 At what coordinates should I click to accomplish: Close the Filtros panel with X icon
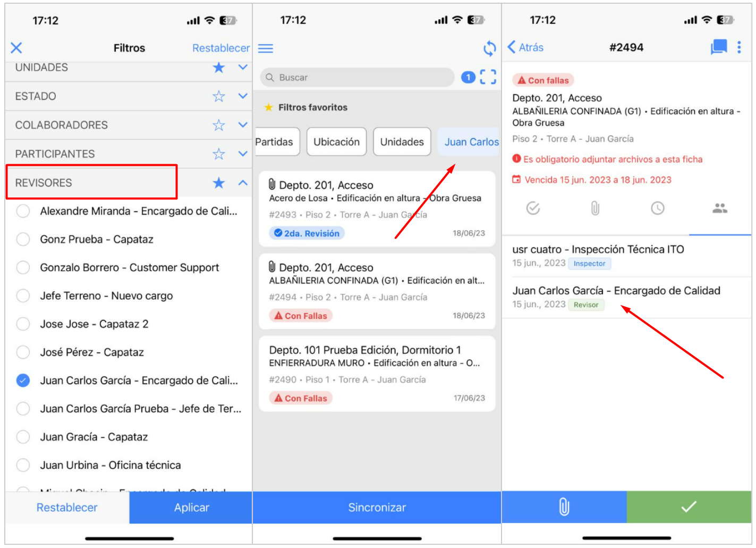[16, 48]
